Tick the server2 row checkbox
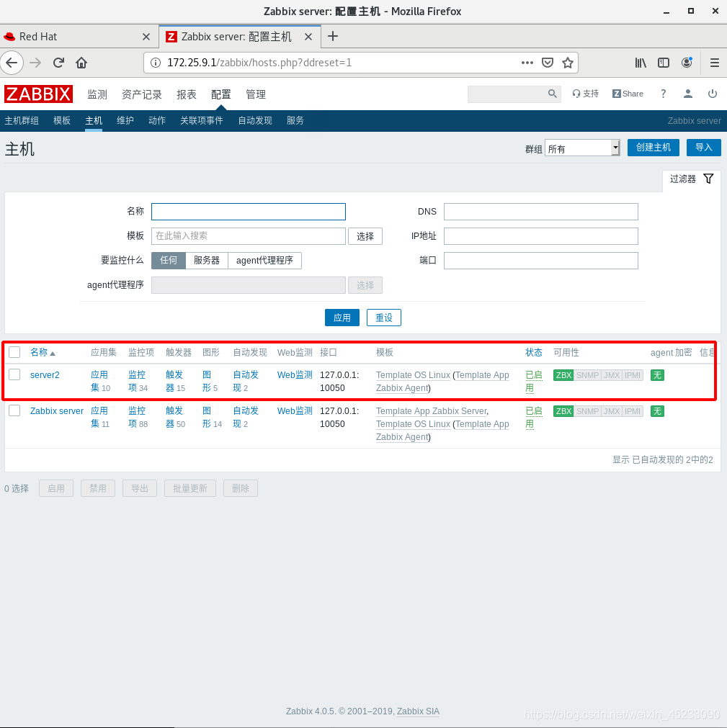 tap(15, 374)
